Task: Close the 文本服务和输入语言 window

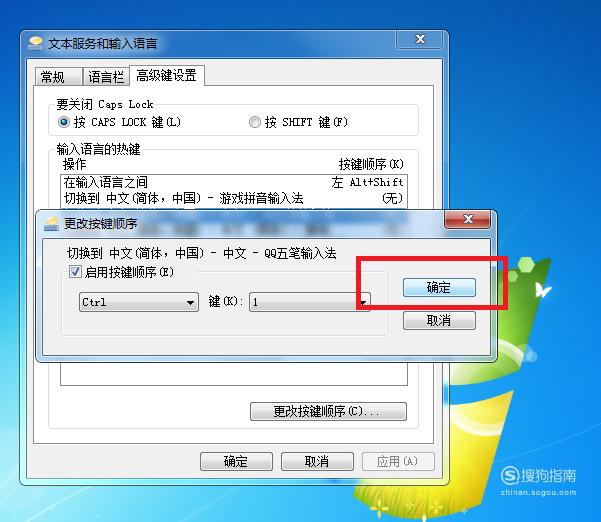Action: click(420, 39)
